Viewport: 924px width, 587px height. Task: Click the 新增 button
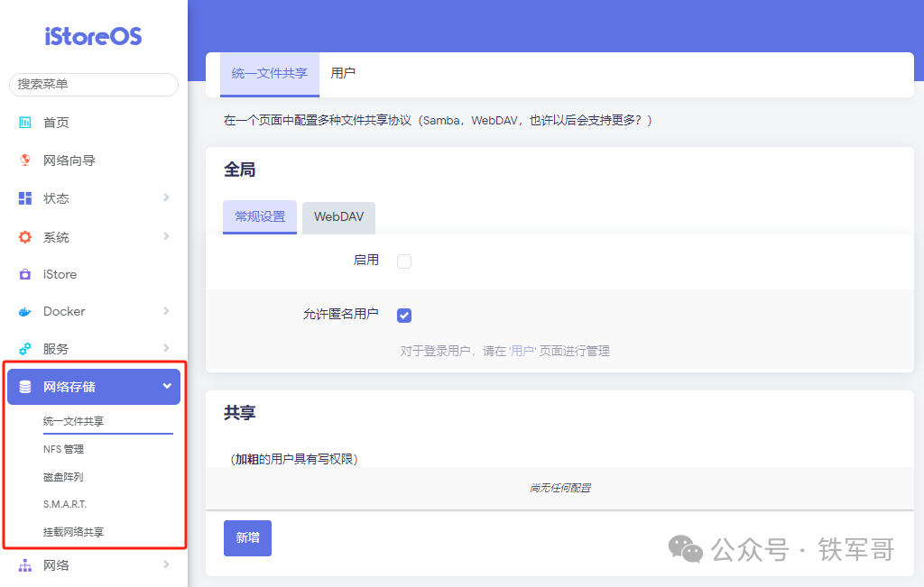coord(247,538)
